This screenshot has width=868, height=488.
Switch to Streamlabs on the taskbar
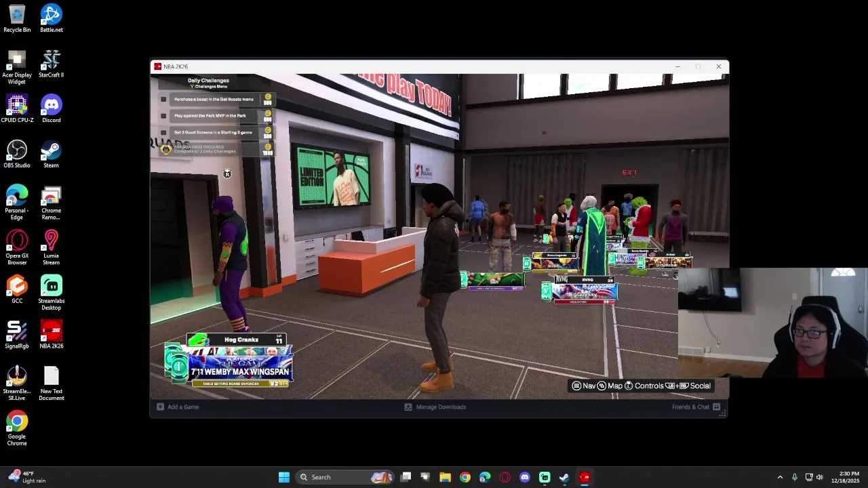point(545,477)
